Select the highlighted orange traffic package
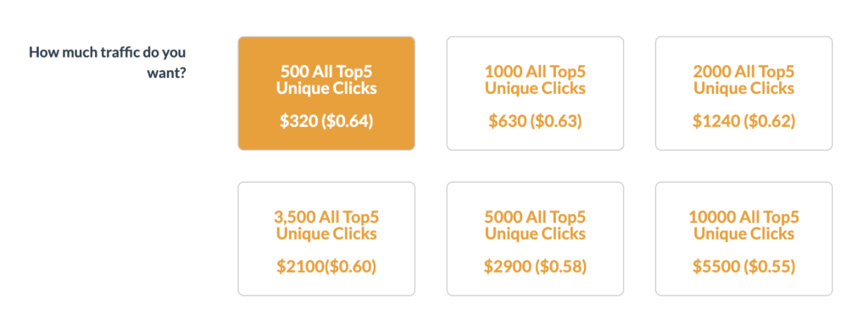This screenshot has height=326, width=868. click(x=326, y=93)
